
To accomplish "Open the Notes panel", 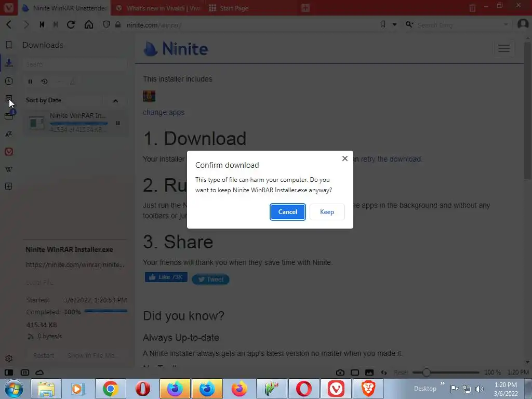I will [x=9, y=99].
